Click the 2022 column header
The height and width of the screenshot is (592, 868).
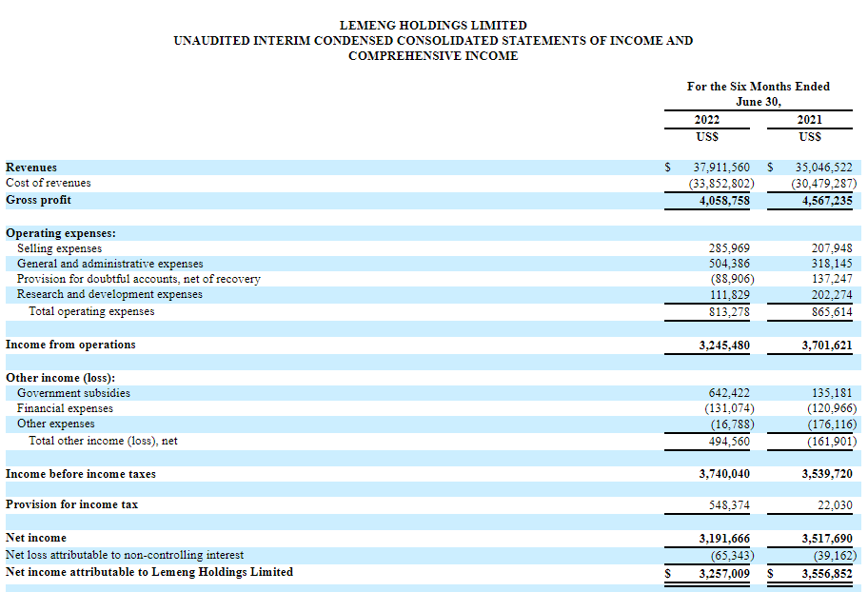(707, 120)
